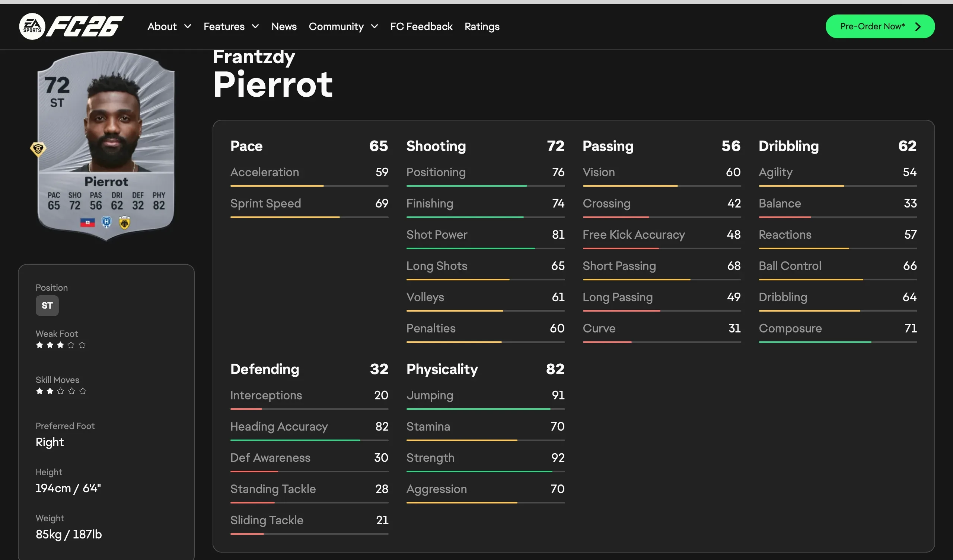Click the Shot Power stat row
953x560 pixels.
485,235
